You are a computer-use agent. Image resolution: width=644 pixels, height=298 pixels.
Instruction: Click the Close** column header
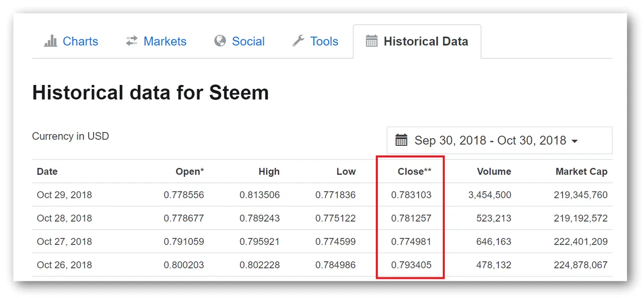(415, 171)
